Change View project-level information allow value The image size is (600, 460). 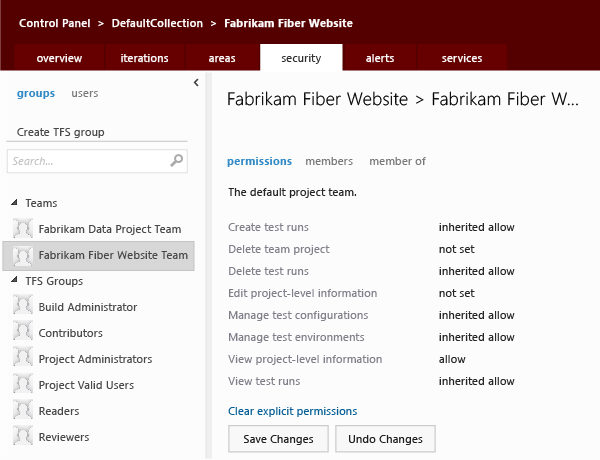452,359
